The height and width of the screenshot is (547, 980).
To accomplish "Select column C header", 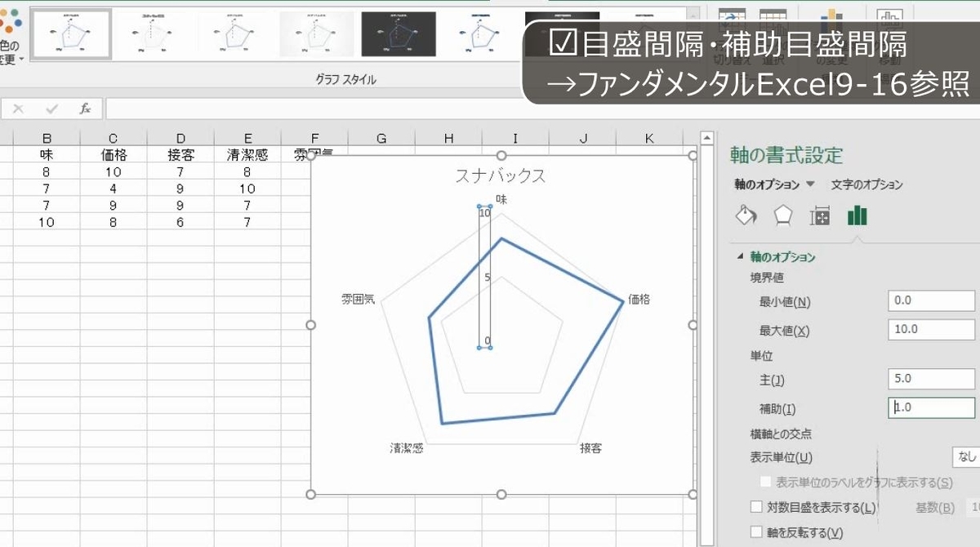I will [x=114, y=138].
